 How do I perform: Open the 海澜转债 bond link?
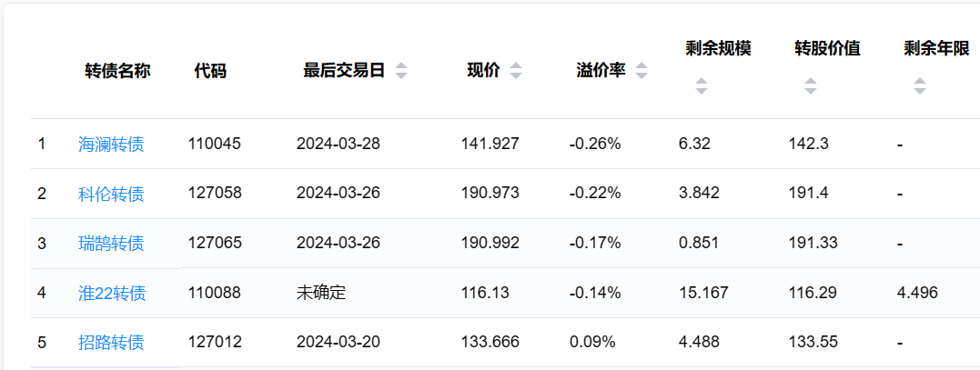click(111, 144)
